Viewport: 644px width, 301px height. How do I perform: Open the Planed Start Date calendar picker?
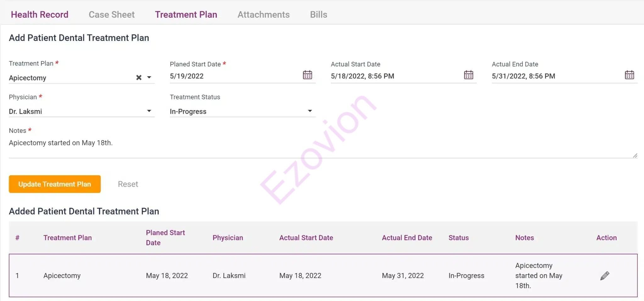click(307, 75)
